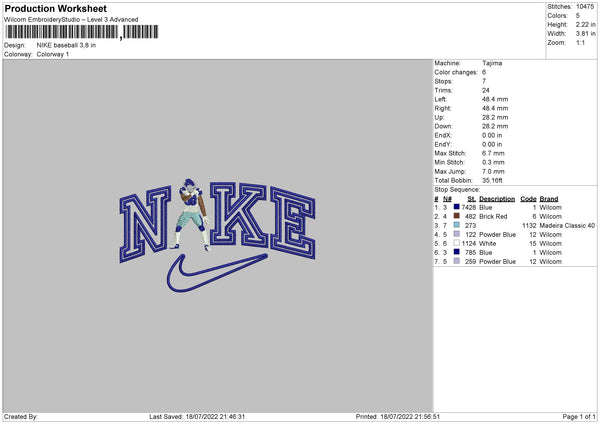
Task: Click the 'Stop Sequence:' heading
Action: [x=457, y=189]
